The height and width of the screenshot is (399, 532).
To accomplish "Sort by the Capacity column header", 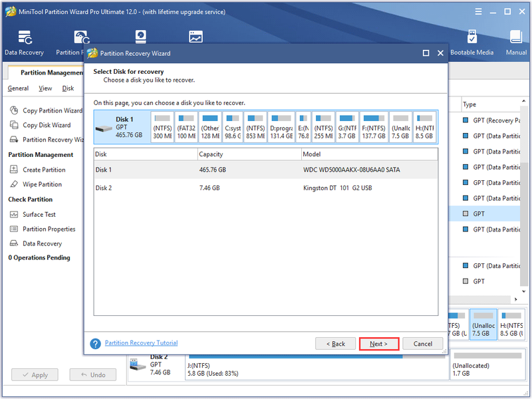I will pos(249,154).
